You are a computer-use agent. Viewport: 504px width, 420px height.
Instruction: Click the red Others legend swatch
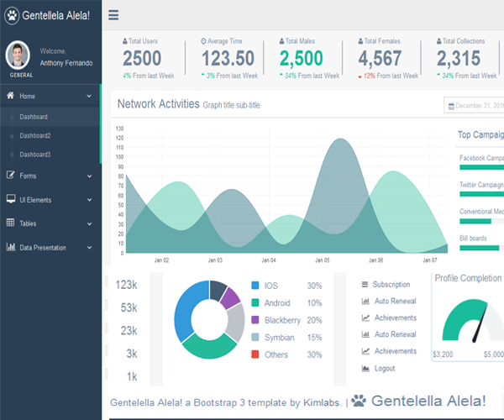255,354
